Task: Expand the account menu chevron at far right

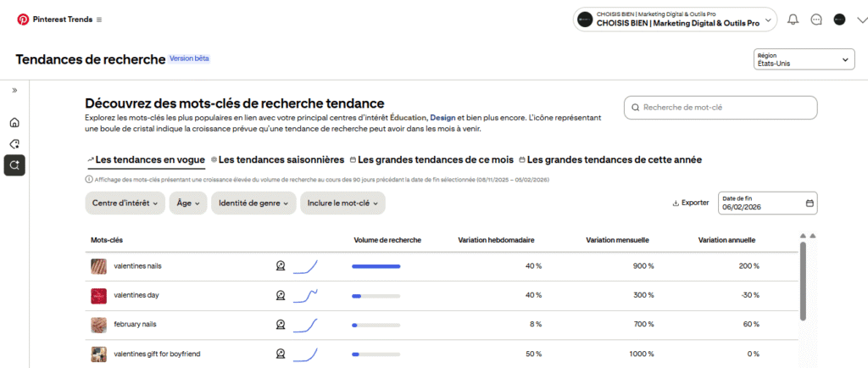Action: [x=861, y=20]
